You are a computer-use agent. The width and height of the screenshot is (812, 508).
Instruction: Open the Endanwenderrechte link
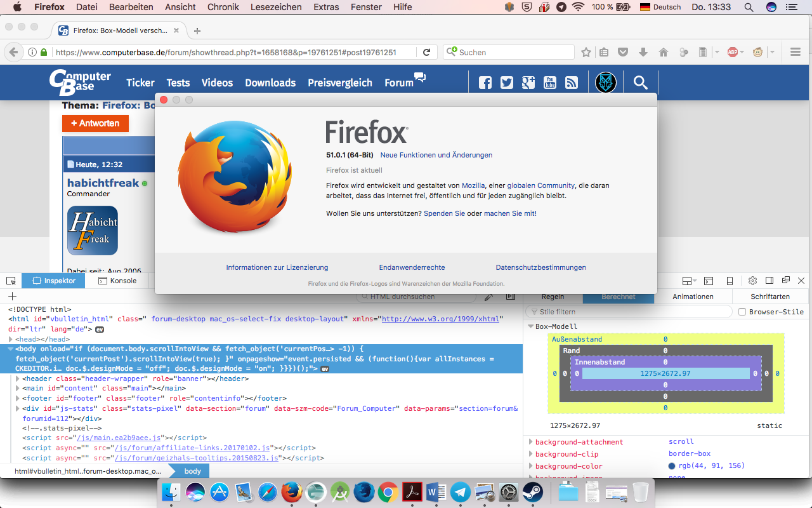point(412,267)
